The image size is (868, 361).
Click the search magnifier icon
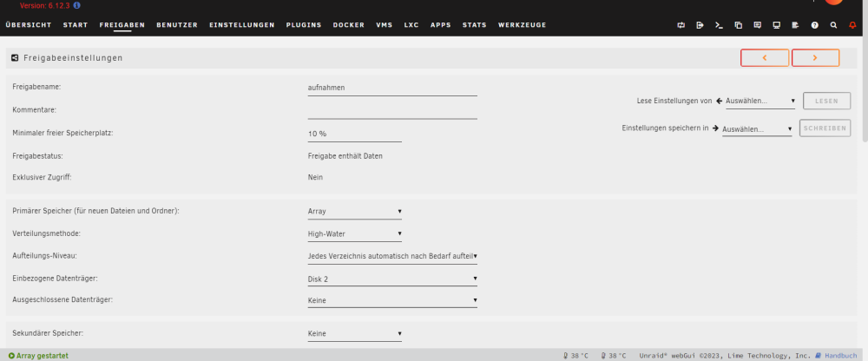[x=833, y=25]
